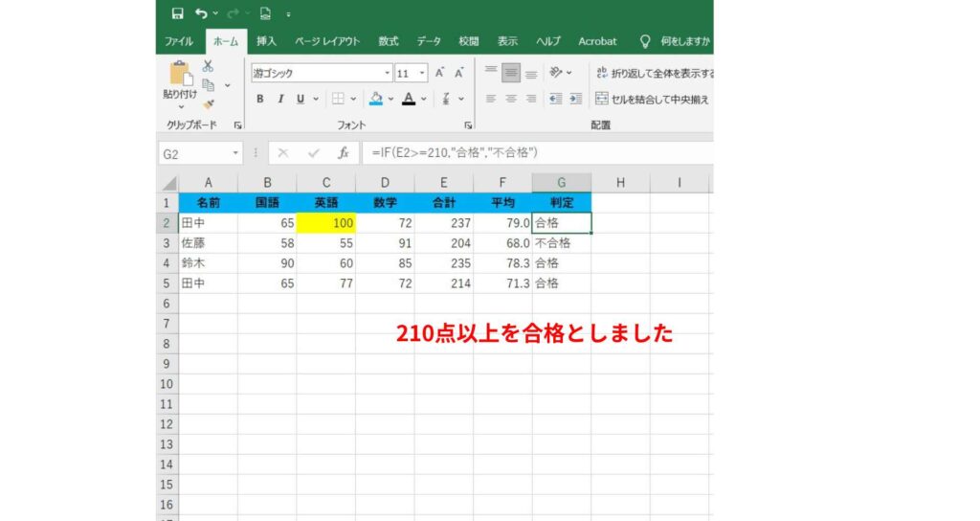The height and width of the screenshot is (521, 980).
Task: Click the lightbulb Tell Me icon
Action: (645, 41)
